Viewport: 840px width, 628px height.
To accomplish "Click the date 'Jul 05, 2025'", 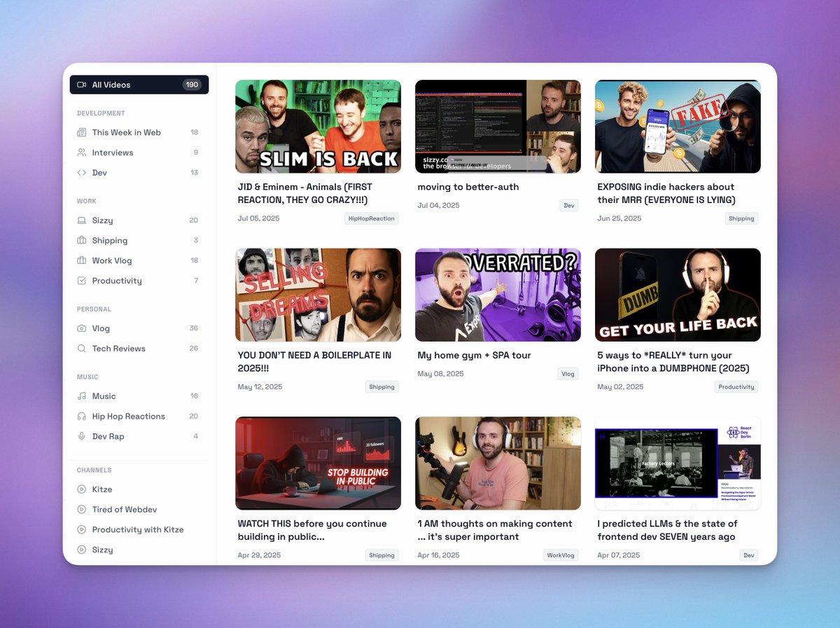I will (258, 218).
